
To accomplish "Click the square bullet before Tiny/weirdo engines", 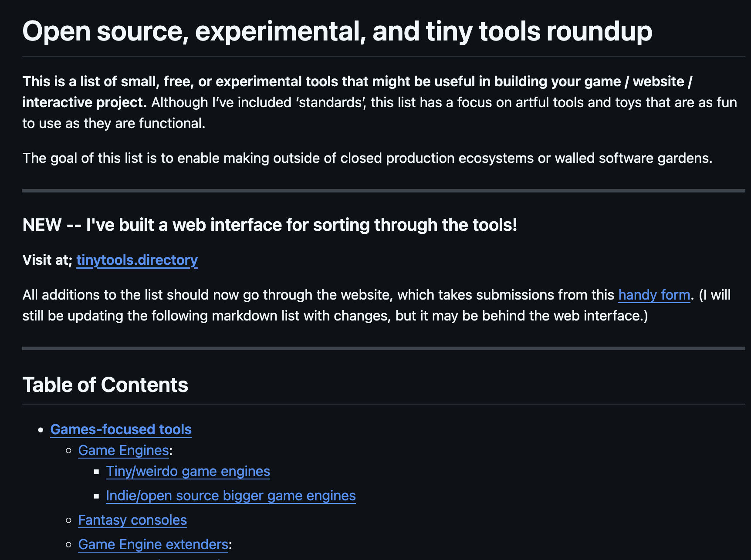I will pos(97,472).
